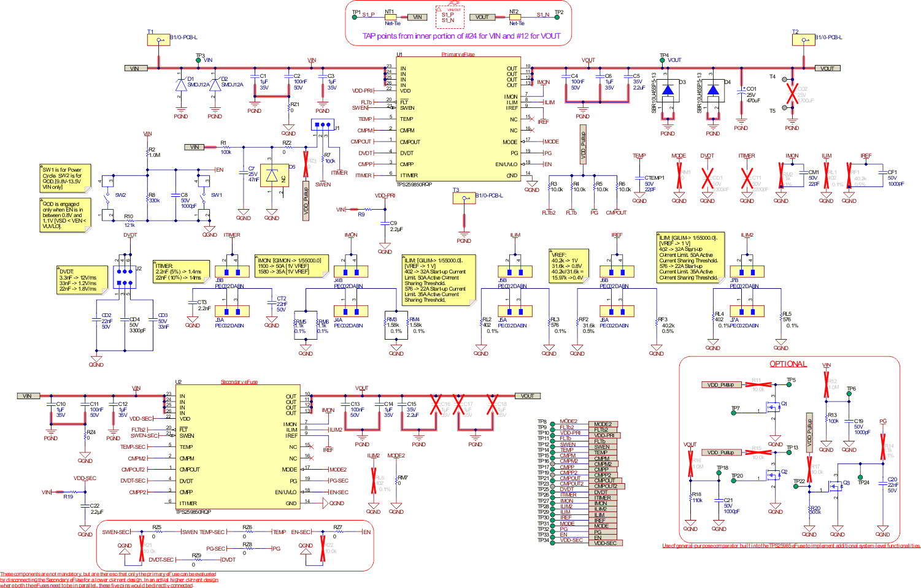Select the T1 terminal connector
Image resolution: width=921 pixels, height=588 pixels.
[x=158, y=40]
